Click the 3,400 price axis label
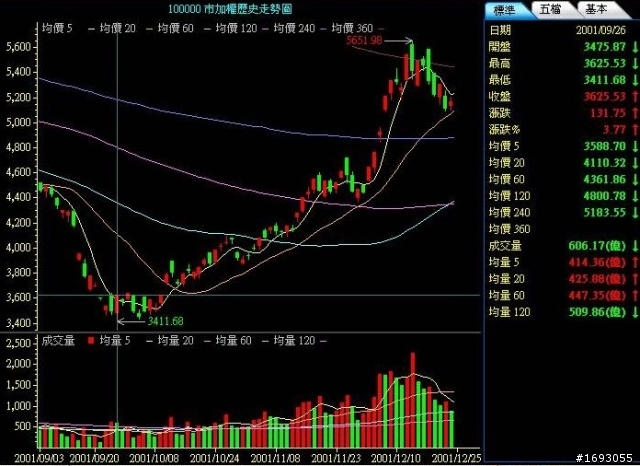The image size is (640, 466). [x=19, y=323]
